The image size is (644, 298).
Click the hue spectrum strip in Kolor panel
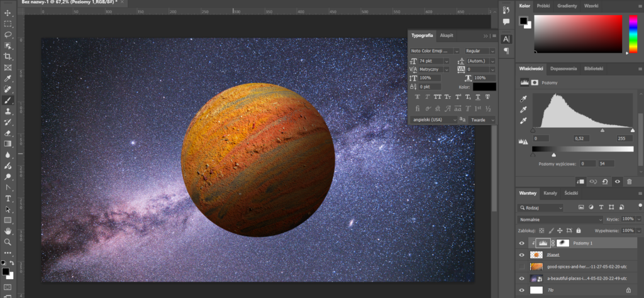pyautogui.click(x=633, y=34)
